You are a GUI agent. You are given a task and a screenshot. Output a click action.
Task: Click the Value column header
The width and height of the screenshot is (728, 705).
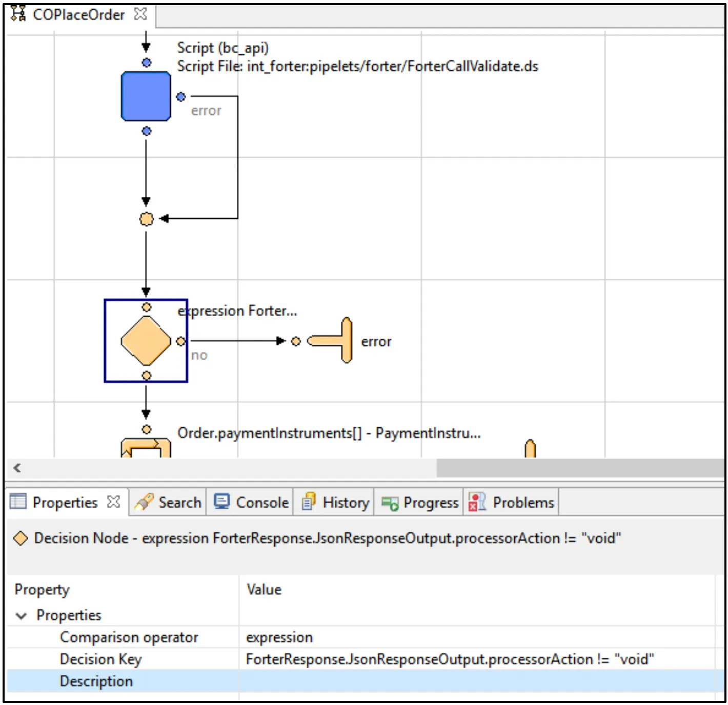264,590
